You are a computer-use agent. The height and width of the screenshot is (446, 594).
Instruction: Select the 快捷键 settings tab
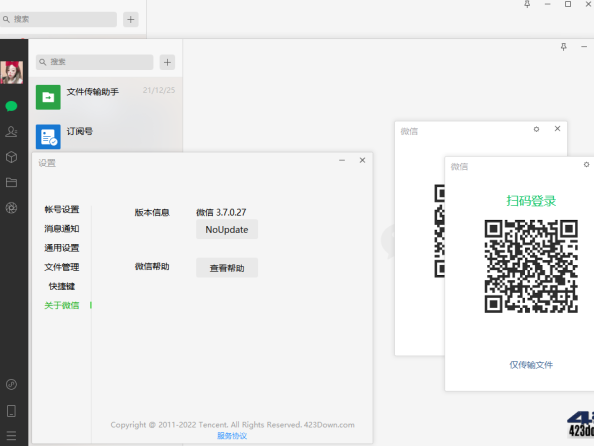click(x=62, y=286)
